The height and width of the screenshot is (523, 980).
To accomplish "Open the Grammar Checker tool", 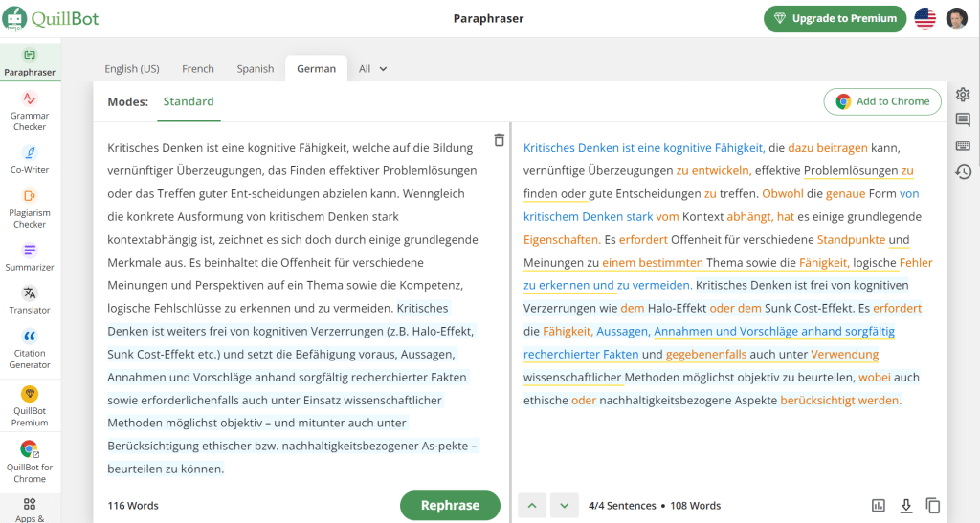I will tap(30, 109).
